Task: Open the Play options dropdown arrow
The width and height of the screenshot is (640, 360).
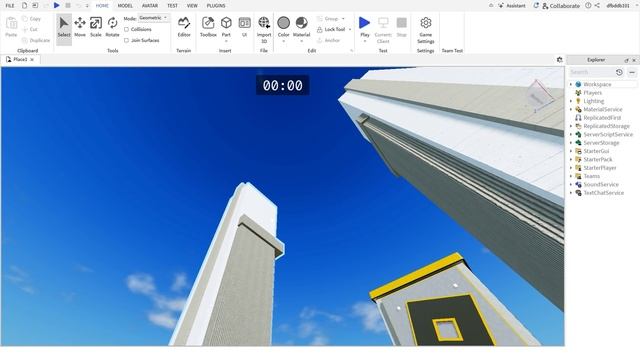Action: point(364,41)
